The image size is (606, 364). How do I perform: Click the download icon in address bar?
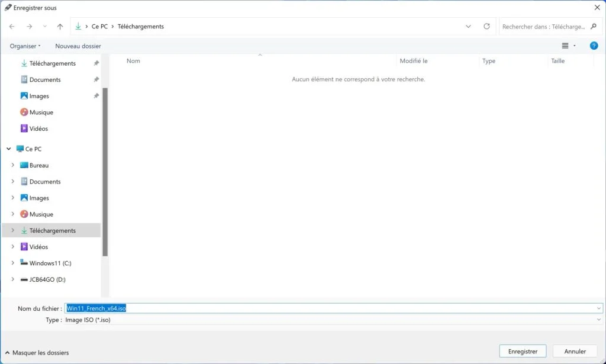click(78, 26)
